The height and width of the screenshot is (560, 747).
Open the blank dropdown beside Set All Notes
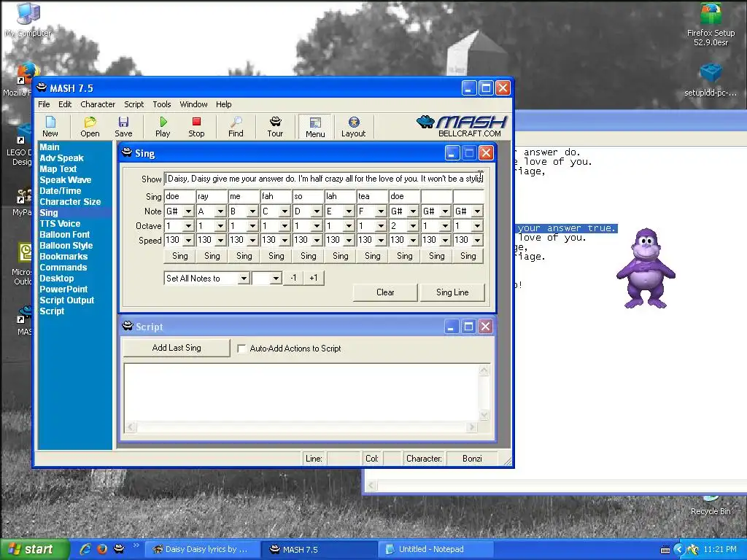click(276, 278)
